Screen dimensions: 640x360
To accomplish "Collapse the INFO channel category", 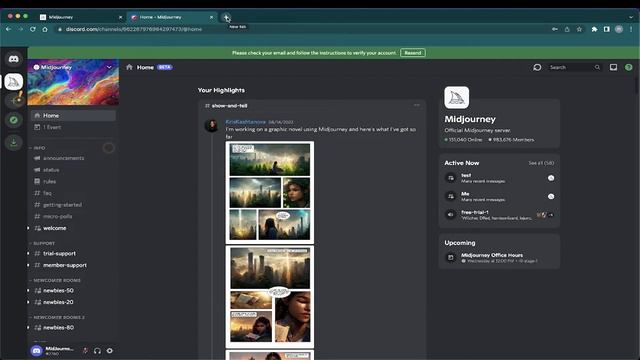I will (x=38, y=148).
